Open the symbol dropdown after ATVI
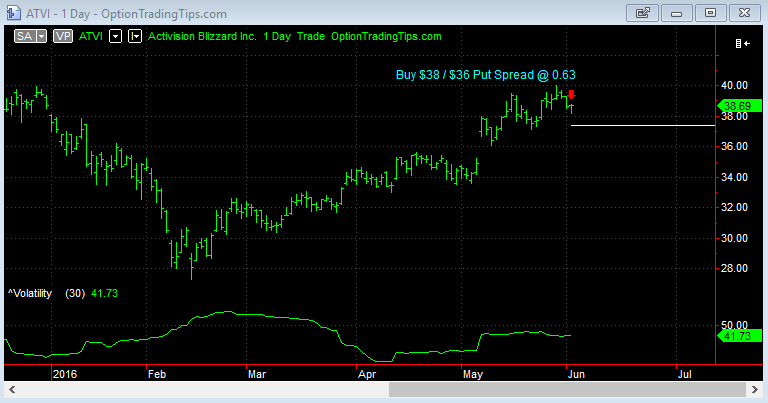The height and width of the screenshot is (403, 768). click(115, 36)
